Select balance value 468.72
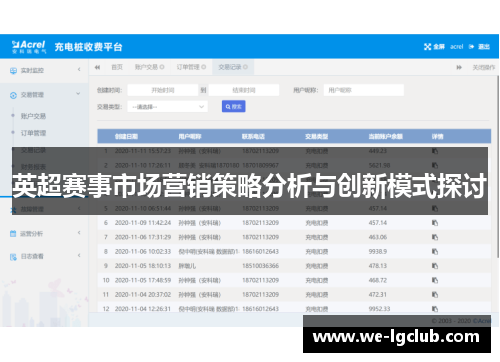 [378, 280]
